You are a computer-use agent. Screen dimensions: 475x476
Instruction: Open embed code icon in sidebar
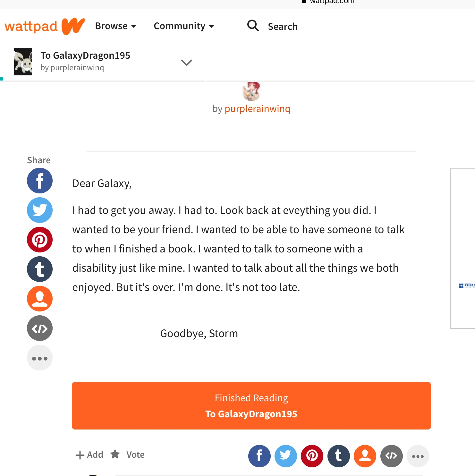pyautogui.click(x=40, y=328)
